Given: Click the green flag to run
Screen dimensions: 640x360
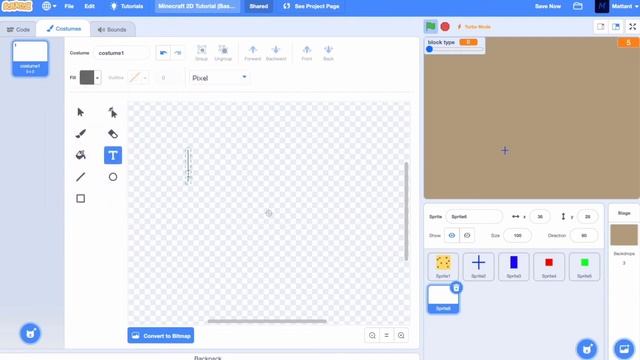Looking at the screenshot, I should click(x=430, y=27).
